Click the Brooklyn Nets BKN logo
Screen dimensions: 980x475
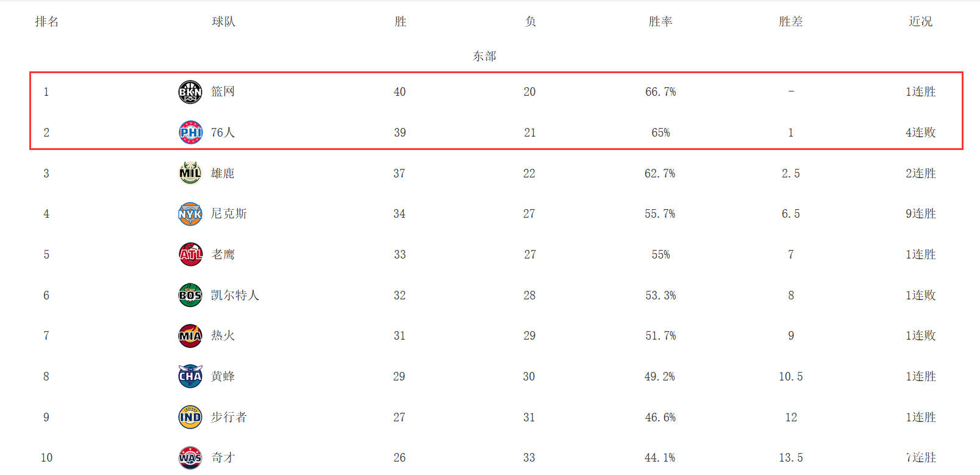tap(190, 92)
